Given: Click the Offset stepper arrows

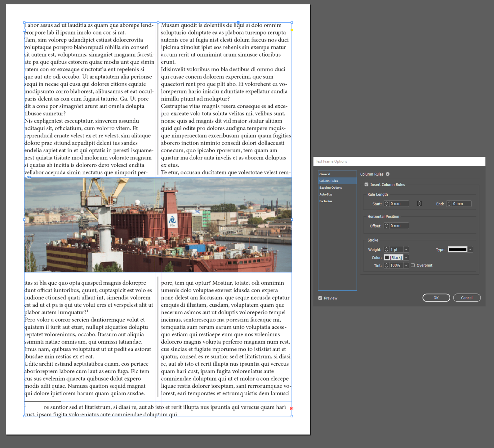Looking at the screenshot, I should point(387,226).
